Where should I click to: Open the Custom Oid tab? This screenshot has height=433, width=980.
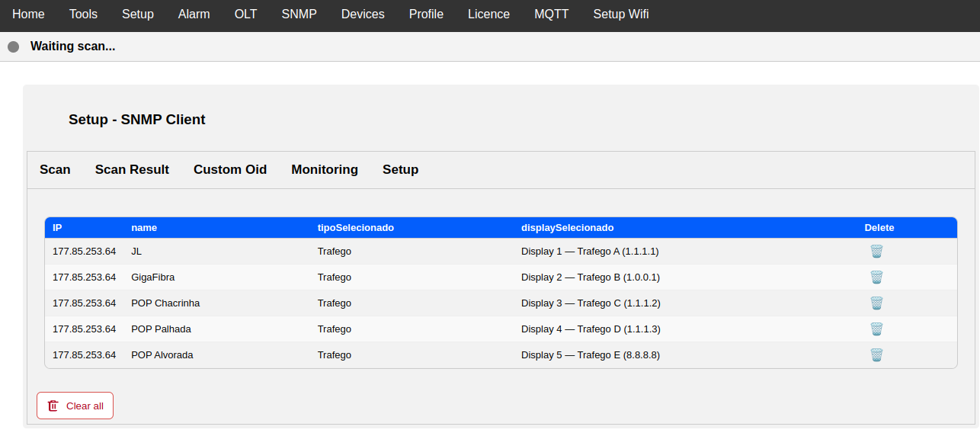coord(230,170)
